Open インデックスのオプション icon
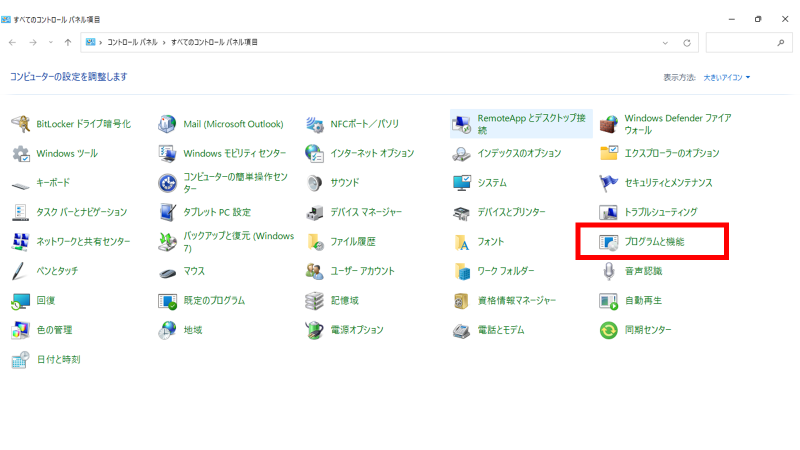The height and width of the screenshot is (450, 800). pos(462,154)
